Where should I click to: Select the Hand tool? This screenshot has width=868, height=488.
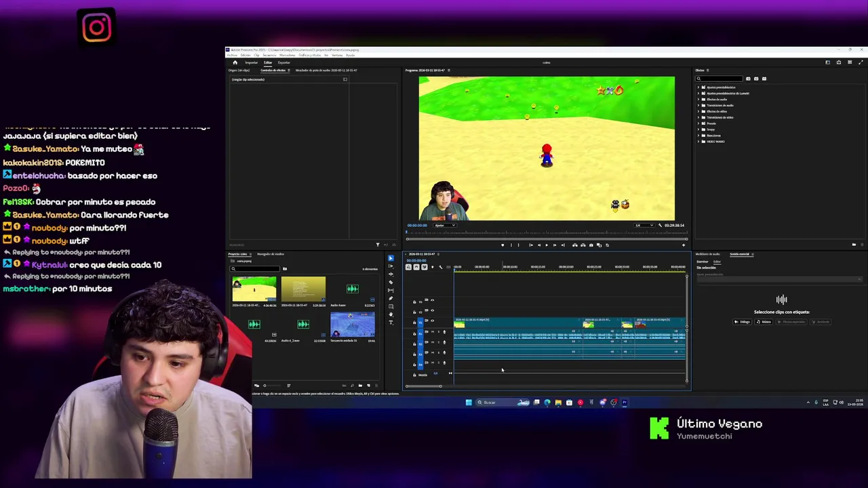[391, 314]
